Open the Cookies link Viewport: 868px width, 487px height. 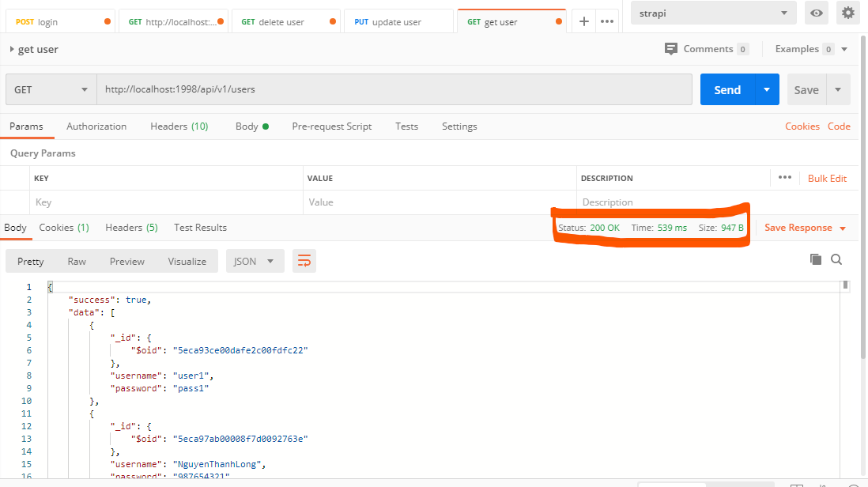point(802,126)
